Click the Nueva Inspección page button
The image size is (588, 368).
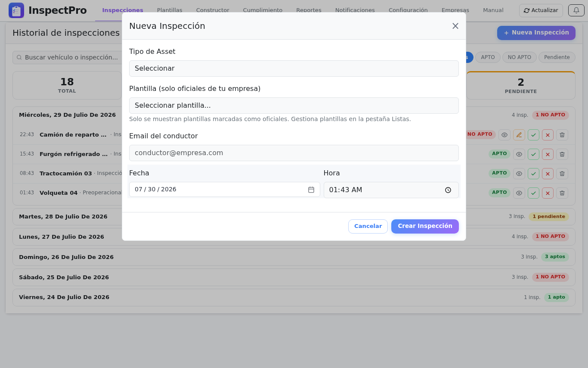tap(536, 33)
